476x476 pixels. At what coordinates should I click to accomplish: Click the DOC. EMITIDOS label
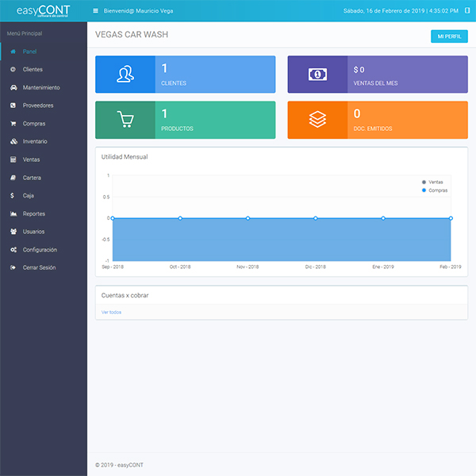pyautogui.click(x=373, y=129)
